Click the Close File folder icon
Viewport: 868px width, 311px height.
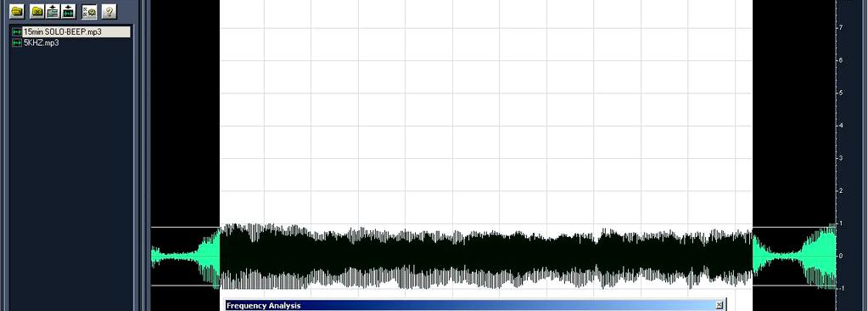[37, 11]
